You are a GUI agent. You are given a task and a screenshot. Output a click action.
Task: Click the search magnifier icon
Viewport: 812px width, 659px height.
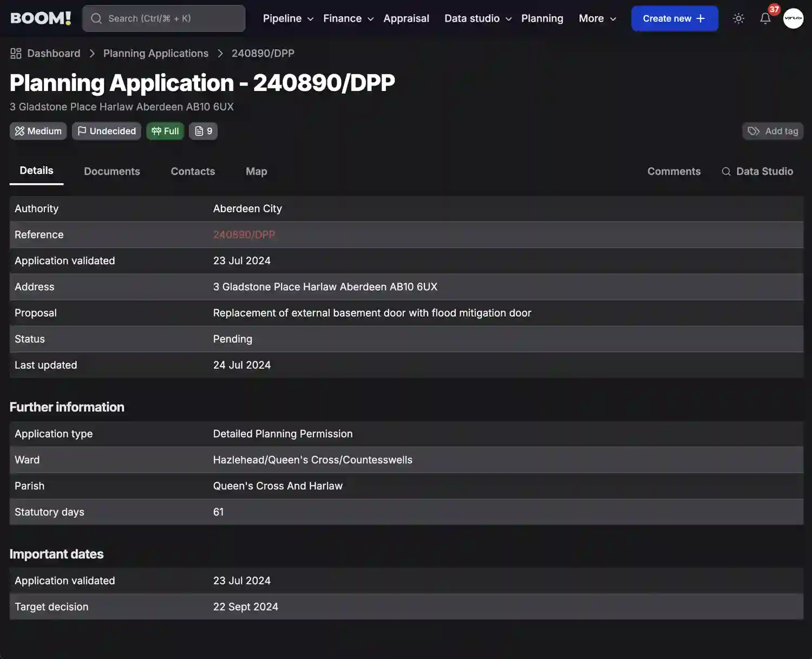pyautogui.click(x=96, y=18)
